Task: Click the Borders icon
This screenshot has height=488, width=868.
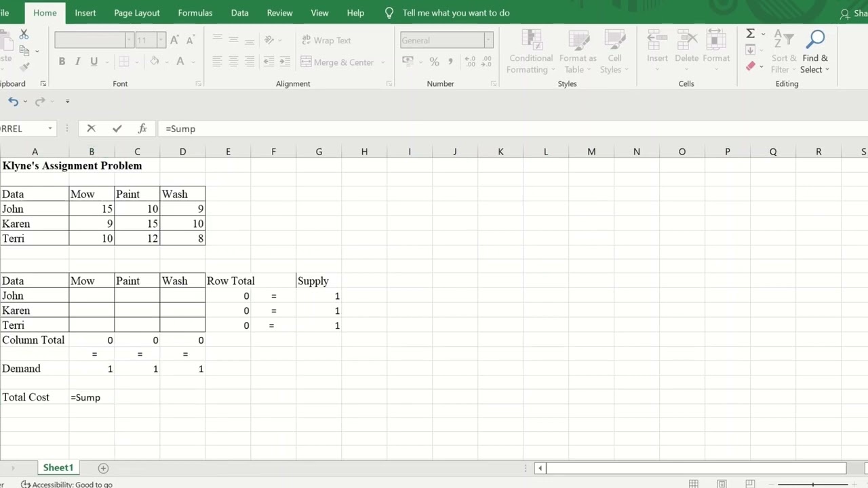Action: click(x=123, y=62)
